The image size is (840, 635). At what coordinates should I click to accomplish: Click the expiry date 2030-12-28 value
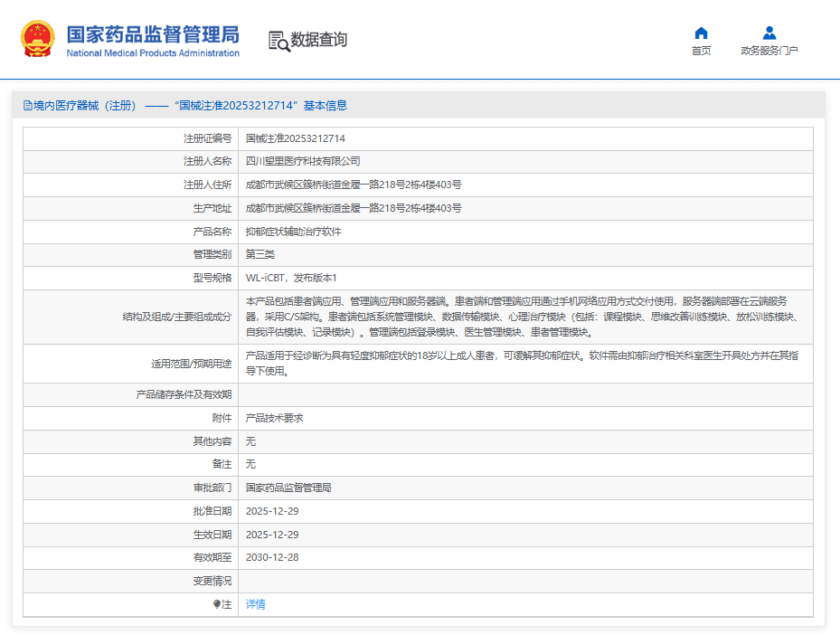coord(272,557)
